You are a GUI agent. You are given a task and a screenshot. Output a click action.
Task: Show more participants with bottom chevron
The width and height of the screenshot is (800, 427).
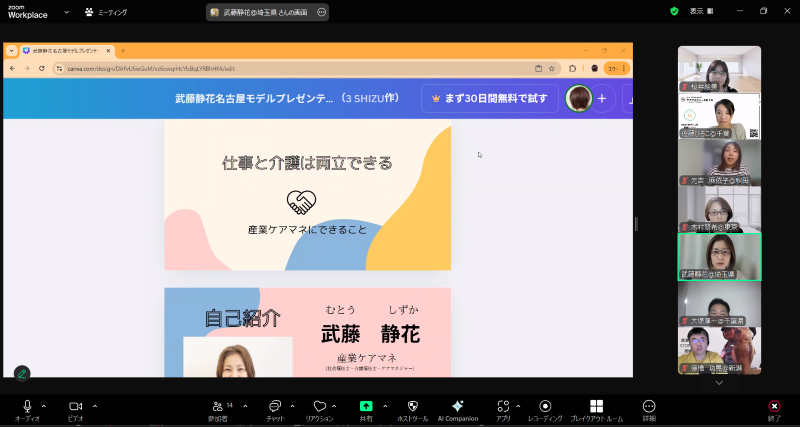719,383
